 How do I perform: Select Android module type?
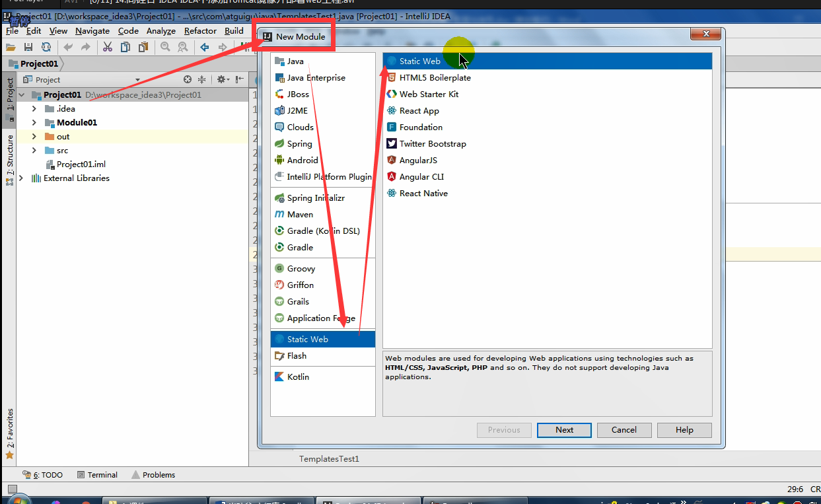323,161
